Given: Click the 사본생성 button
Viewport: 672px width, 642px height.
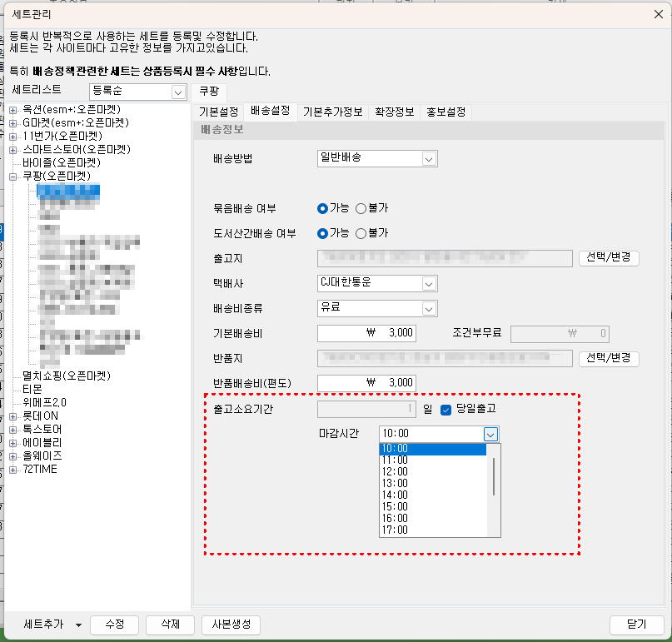Looking at the screenshot, I should pyautogui.click(x=231, y=625).
